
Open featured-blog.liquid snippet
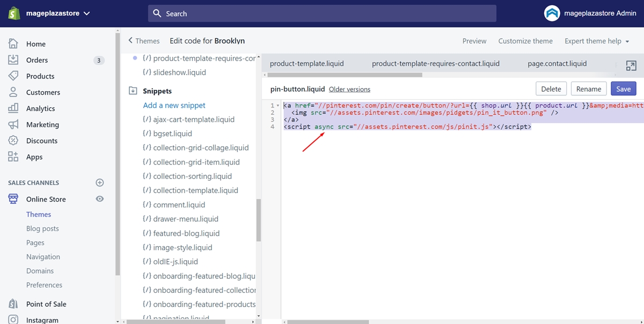pyautogui.click(x=181, y=233)
